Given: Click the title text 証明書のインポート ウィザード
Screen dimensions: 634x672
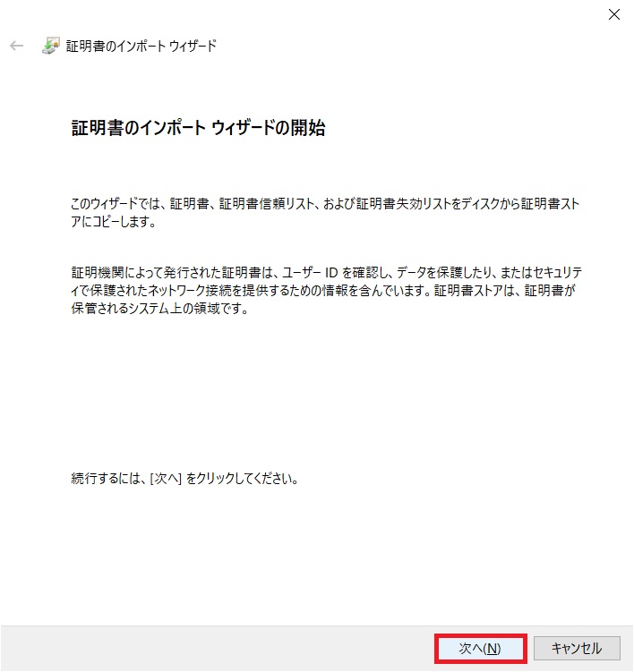Looking at the screenshot, I should [x=141, y=46].
